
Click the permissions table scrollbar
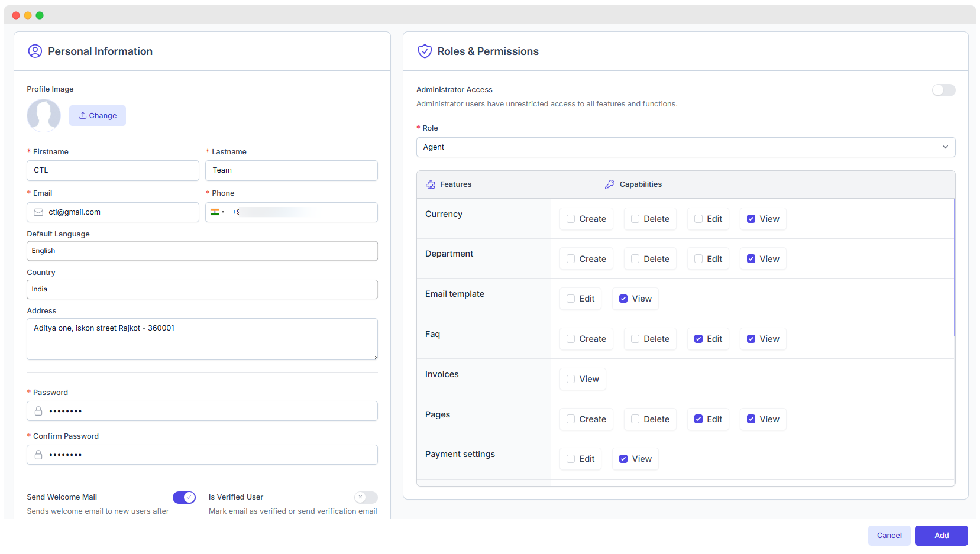coord(955,267)
